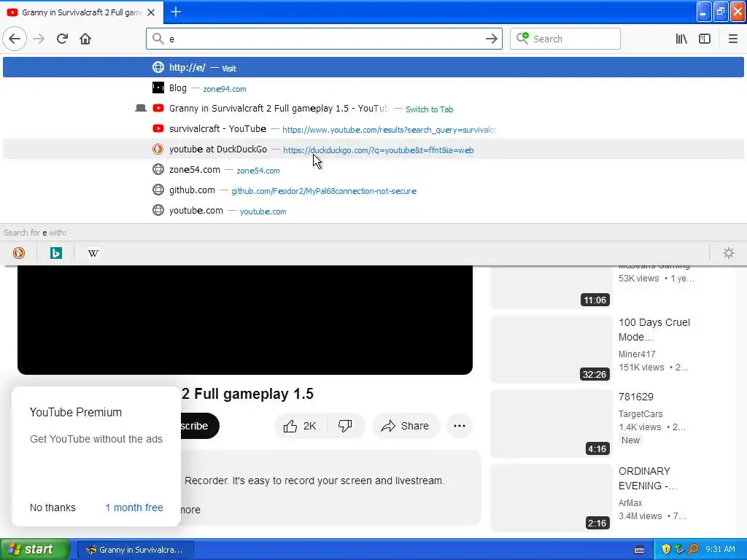Select the zone54.com suggestion
This screenshot has height=560, width=747.
pyautogui.click(x=373, y=170)
